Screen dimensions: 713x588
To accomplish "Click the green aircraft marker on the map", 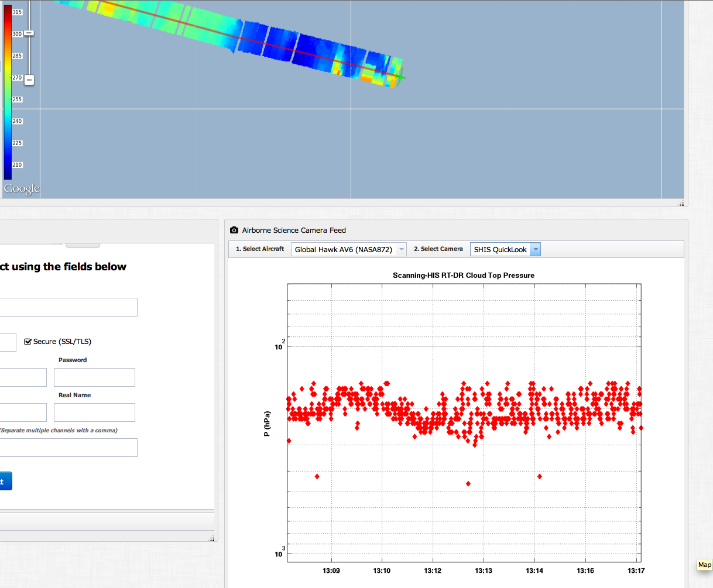I will pyautogui.click(x=400, y=75).
